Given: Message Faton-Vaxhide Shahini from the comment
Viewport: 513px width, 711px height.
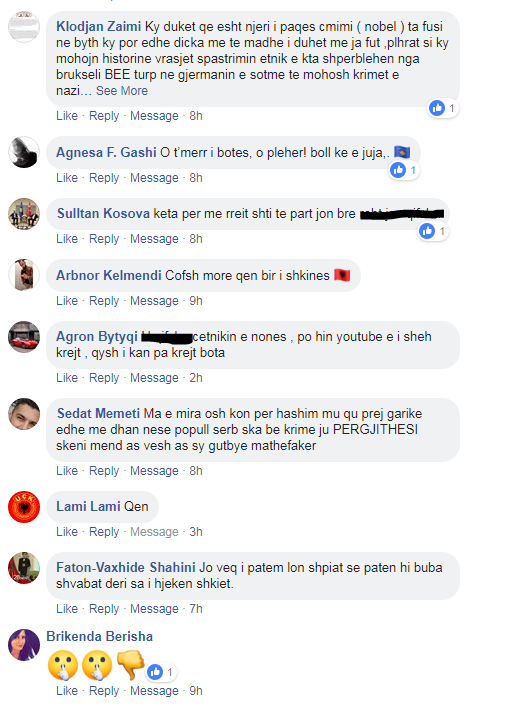Looking at the screenshot, I should click(x=154, y=609).
